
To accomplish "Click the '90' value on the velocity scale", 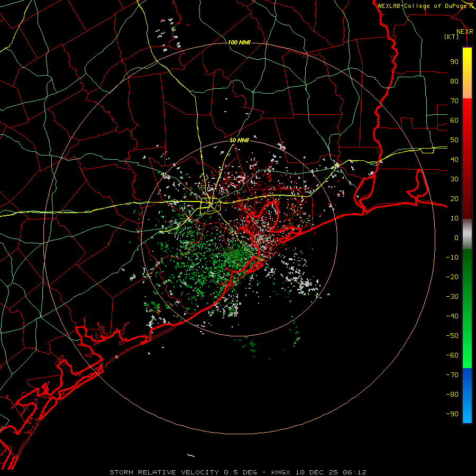I will [x=454, y=62].
